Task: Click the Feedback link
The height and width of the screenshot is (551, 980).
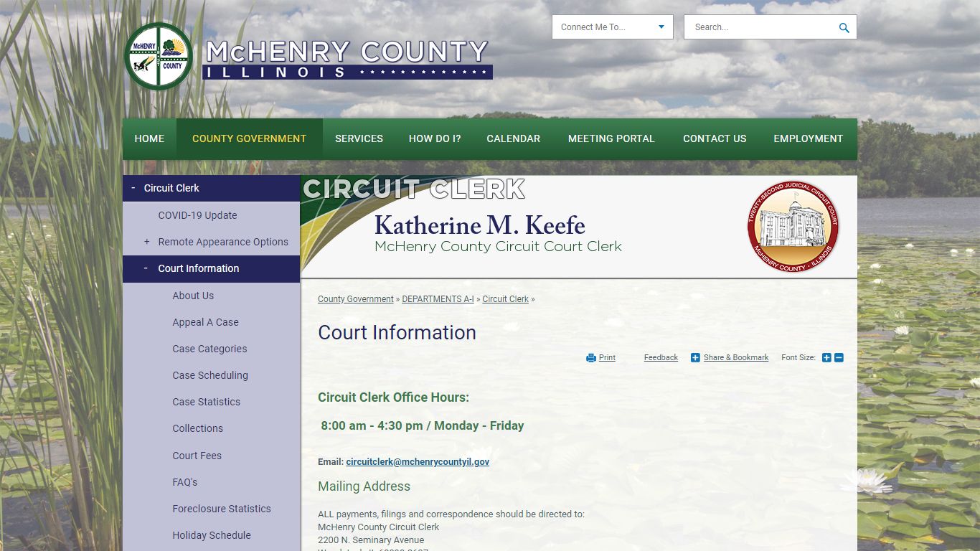Action: [x=661, y=358]
